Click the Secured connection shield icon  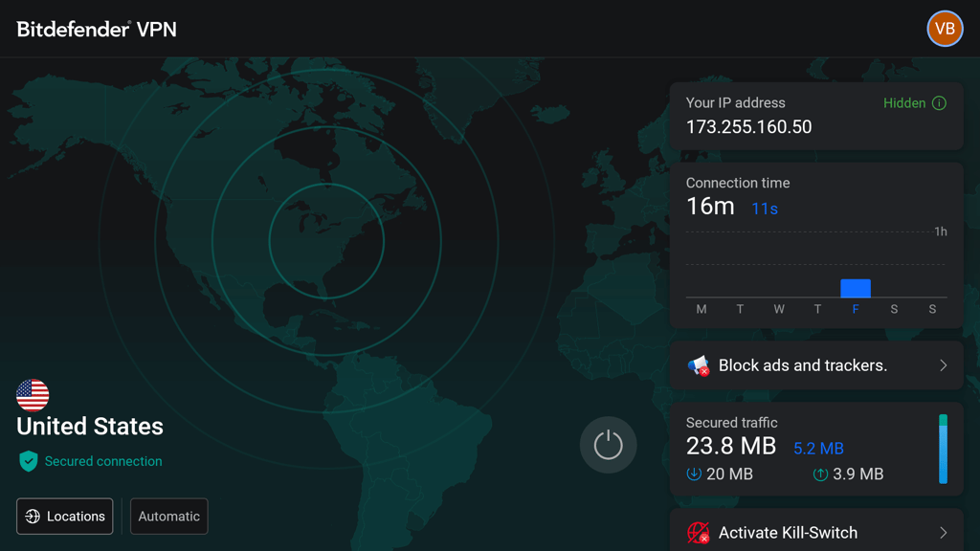click(28, 461)
